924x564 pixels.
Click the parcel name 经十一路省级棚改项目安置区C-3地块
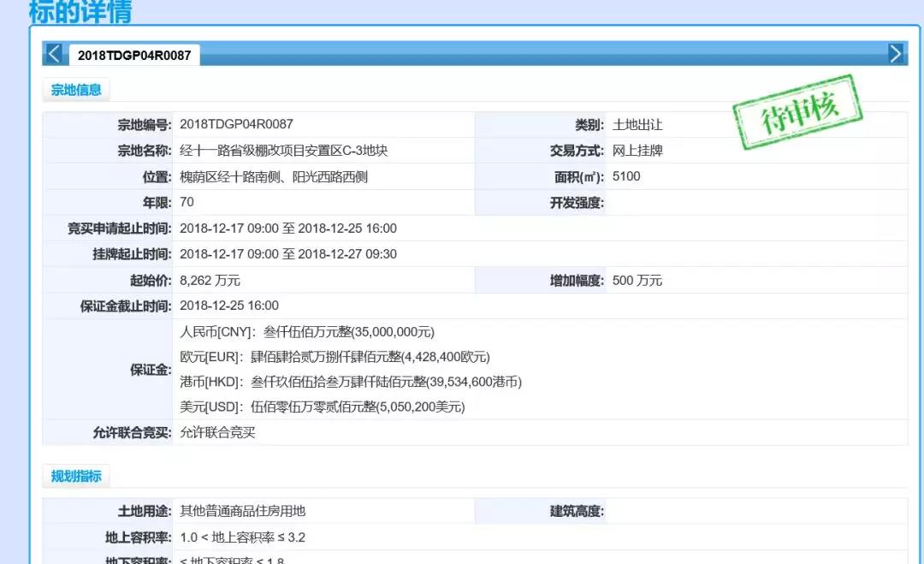click(283, 151)
